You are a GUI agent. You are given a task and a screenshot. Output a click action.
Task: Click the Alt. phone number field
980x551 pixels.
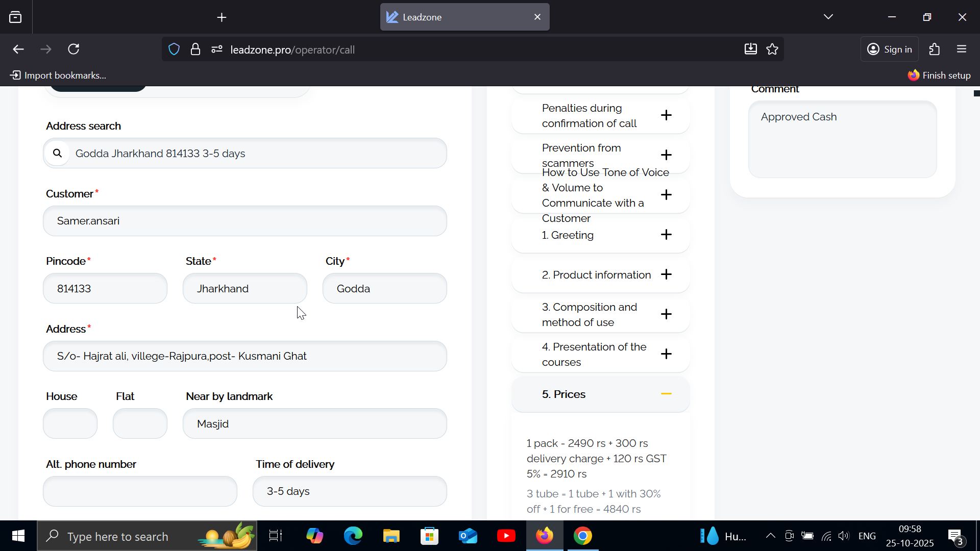click(x=140, y=491)
